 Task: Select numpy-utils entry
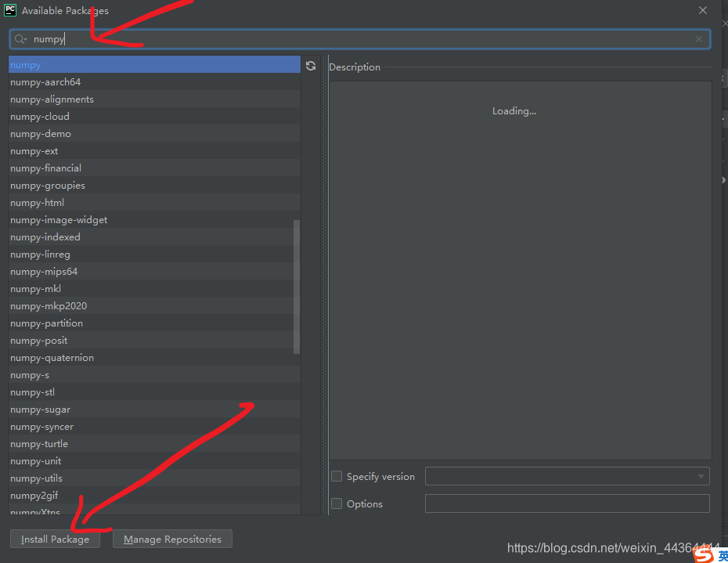[155, 478]
